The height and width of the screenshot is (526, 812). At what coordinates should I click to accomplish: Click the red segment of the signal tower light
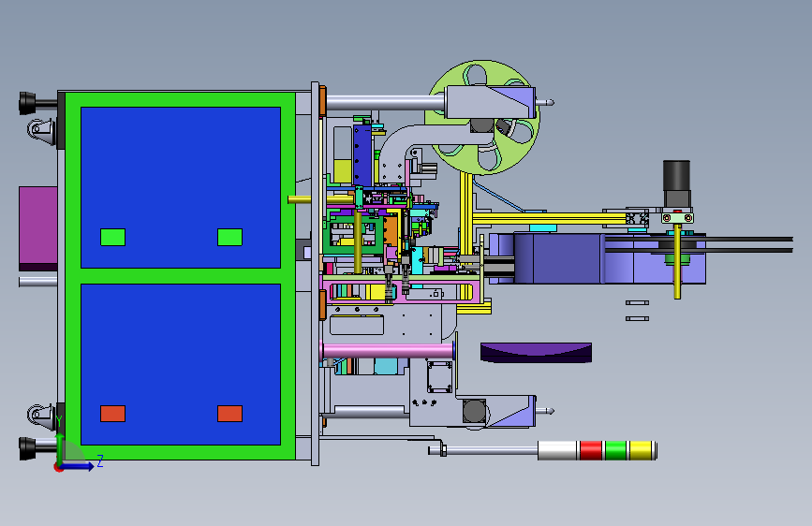[591, 450]
